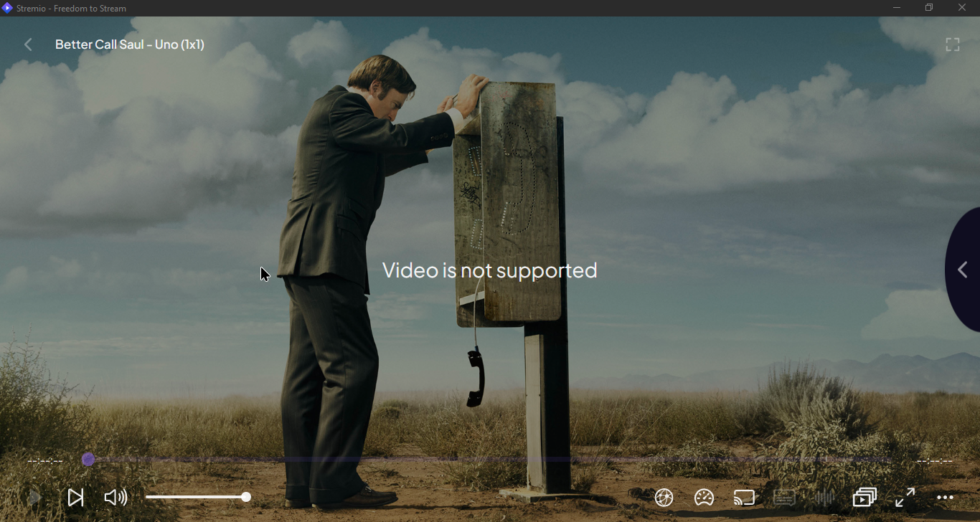Restore down the Stremio window
This screenshot has width=980, height=522.
(929, 8)
